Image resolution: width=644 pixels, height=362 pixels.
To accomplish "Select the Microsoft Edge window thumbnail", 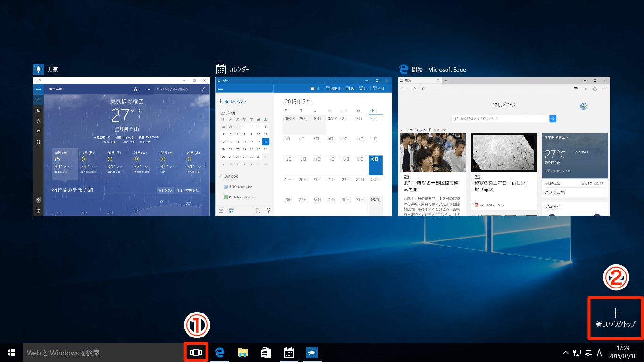I will 504,147.
